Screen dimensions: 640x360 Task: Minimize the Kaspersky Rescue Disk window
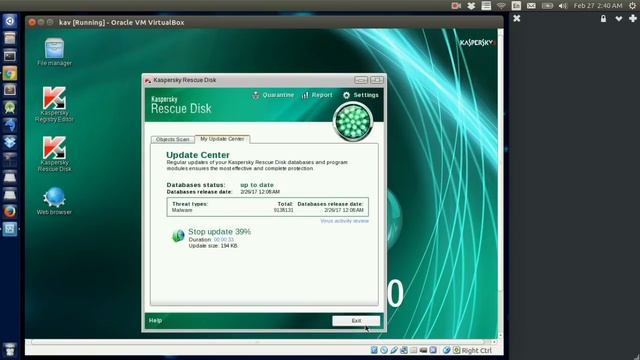pos(361,80)
